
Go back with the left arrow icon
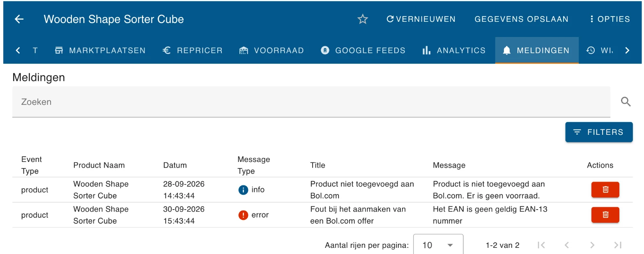pos(19,19)
